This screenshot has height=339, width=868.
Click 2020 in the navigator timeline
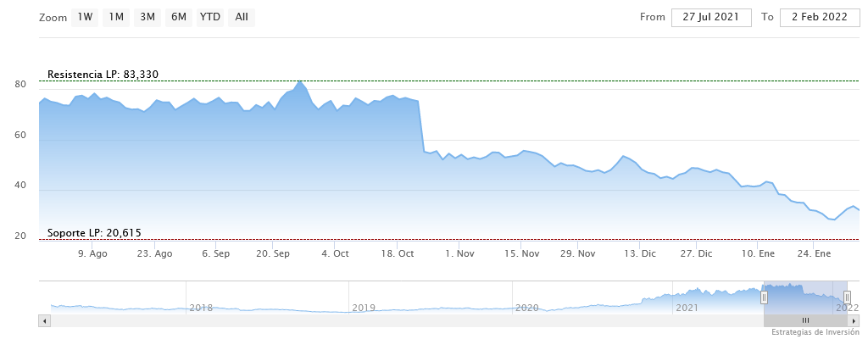527,308
